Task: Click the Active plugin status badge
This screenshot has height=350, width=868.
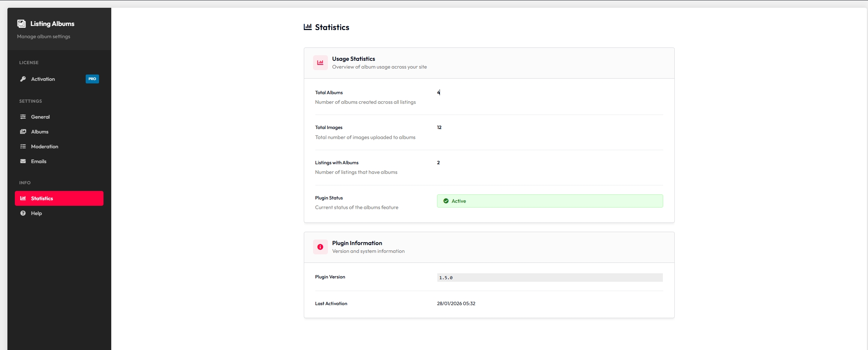Action: tap(550, 201)
